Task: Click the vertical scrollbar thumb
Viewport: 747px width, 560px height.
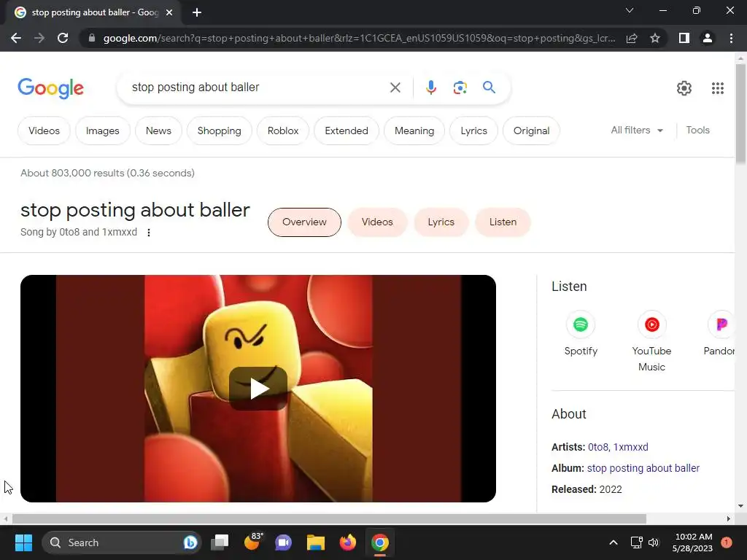Action: (x=740, y=114)
